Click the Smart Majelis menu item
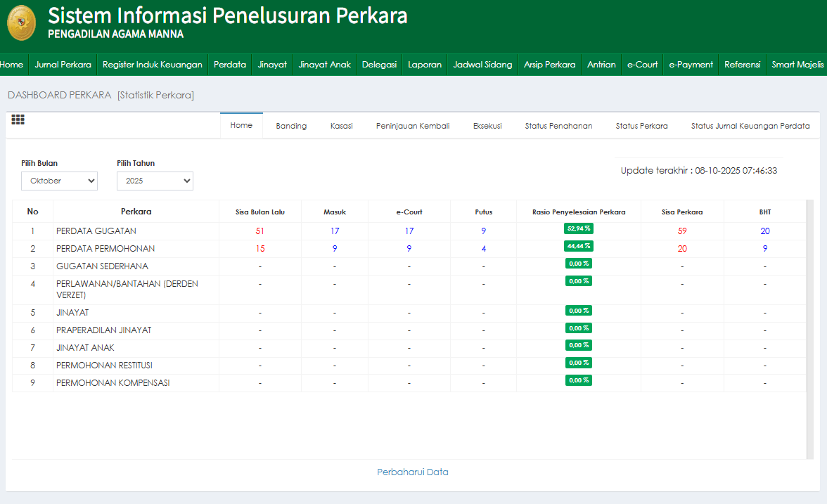The height and width of the screenshot is (504, 827). coord(797,65)
